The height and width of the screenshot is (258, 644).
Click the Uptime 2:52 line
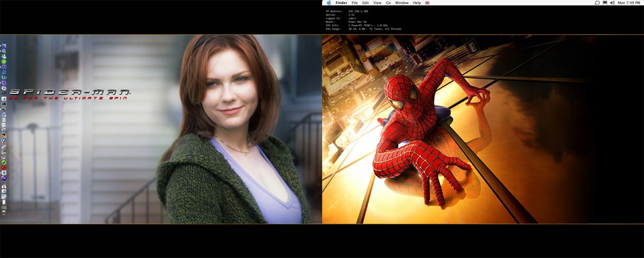point(341,14)
